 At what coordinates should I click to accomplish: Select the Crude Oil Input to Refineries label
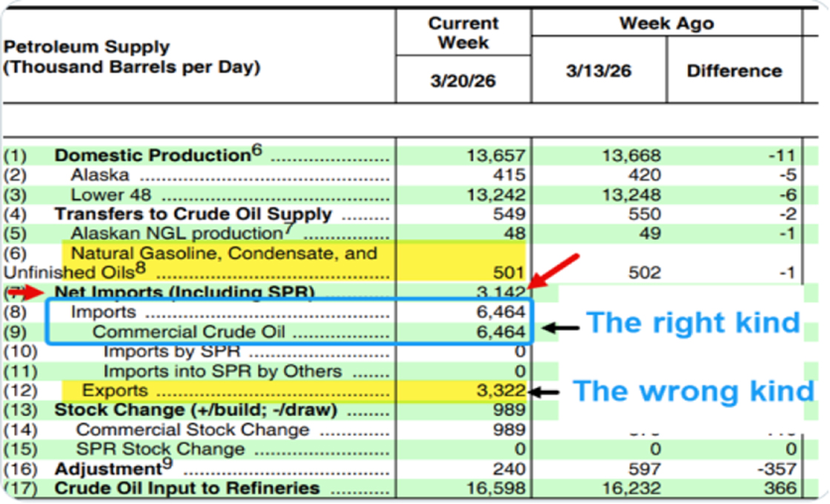pos(187,488)
